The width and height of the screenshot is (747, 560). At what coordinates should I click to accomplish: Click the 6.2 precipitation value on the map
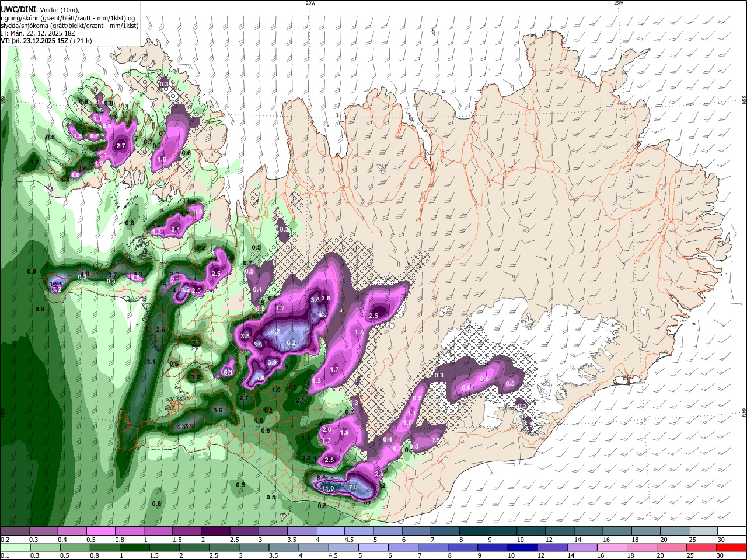pos(292,342)
